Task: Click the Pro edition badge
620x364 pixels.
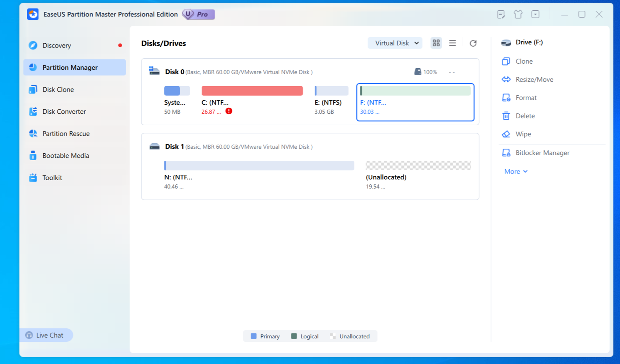Action: [x=198, y=14]
